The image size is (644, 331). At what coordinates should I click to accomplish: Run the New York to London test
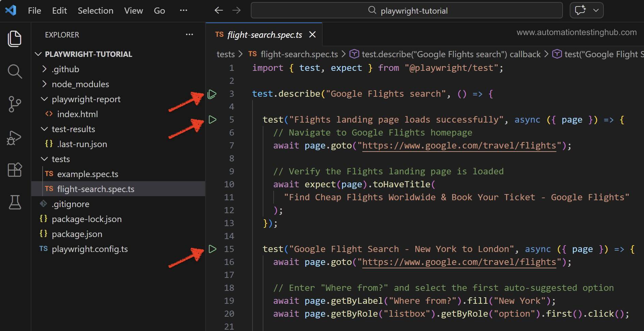click(x=212, y=249)
